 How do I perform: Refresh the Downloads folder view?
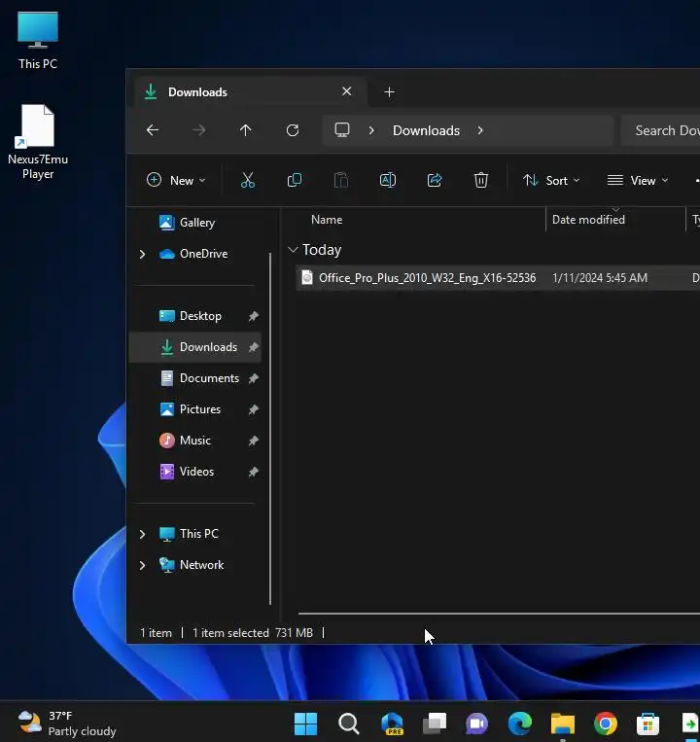pos(293,130)
